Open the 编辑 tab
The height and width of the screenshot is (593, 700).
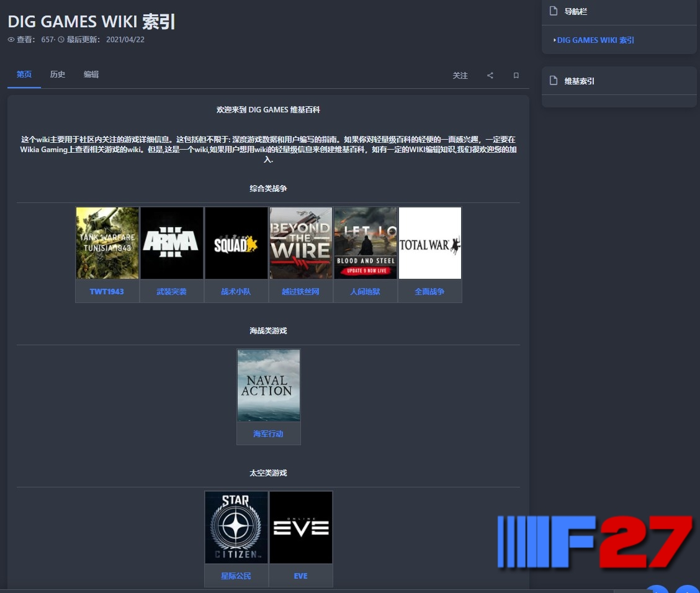[91, 74]
